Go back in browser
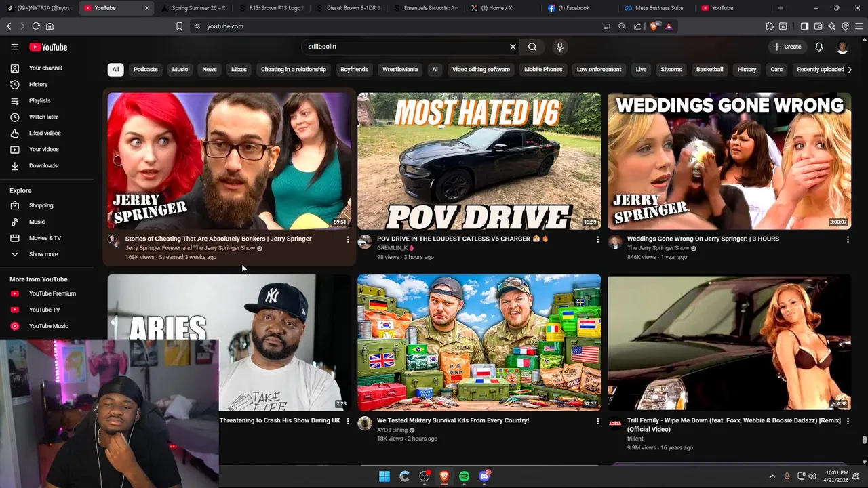The width and height of the screenshot is (868, 488). [x=9, y=26]
